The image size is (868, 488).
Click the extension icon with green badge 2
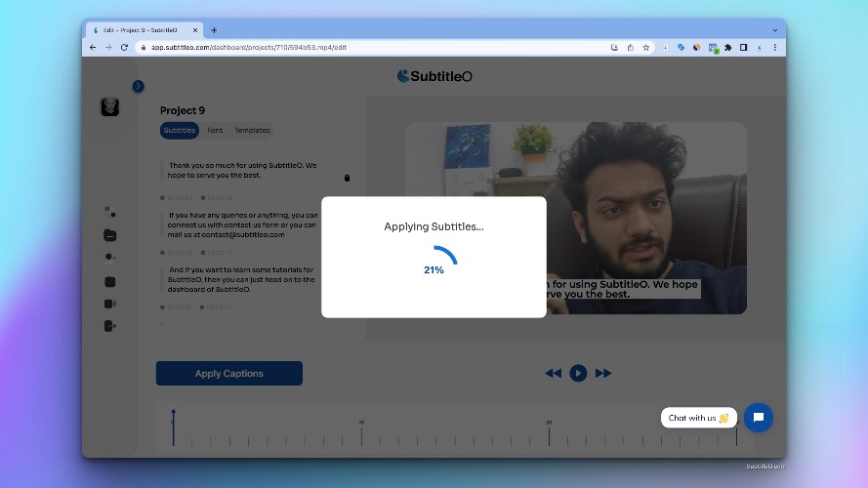pos(713,48)
